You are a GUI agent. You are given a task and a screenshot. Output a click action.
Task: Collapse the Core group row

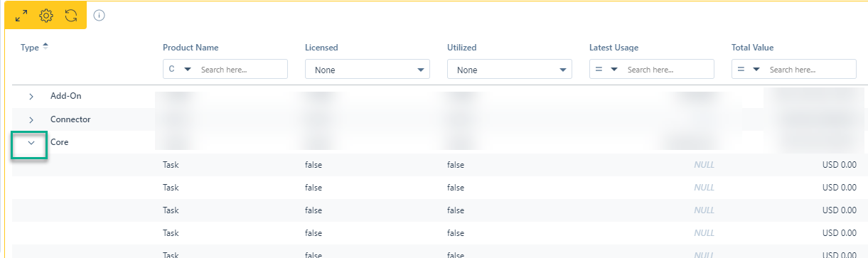[31, 143]
